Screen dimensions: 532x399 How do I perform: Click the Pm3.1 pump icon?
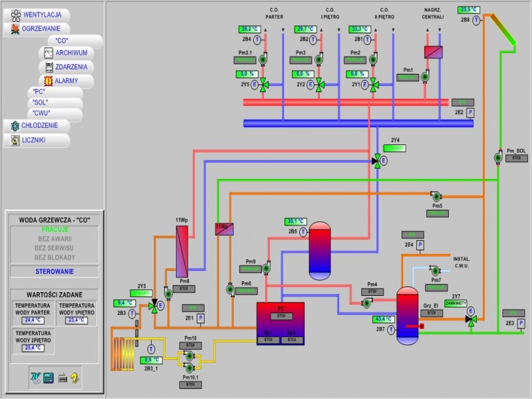point(263,59)
